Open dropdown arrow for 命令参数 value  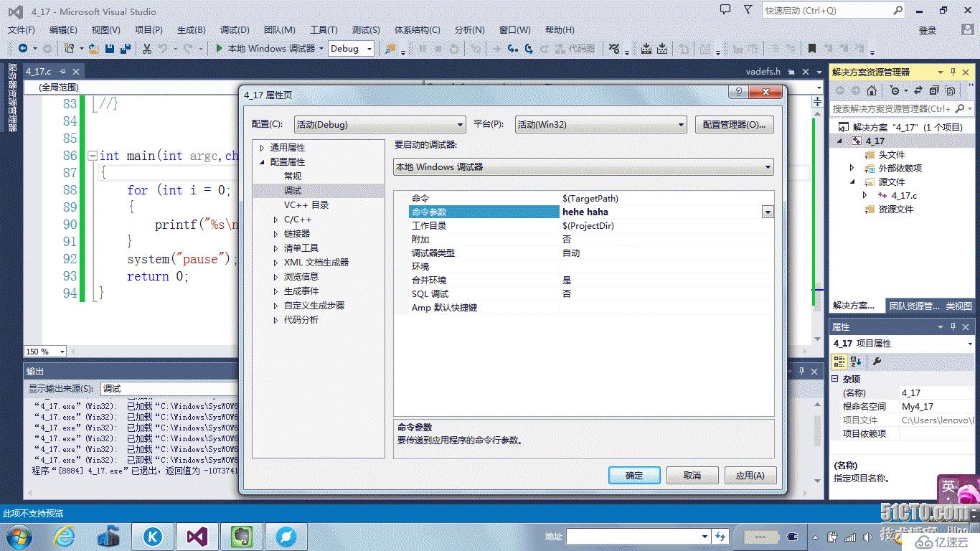tap(768, 212)
